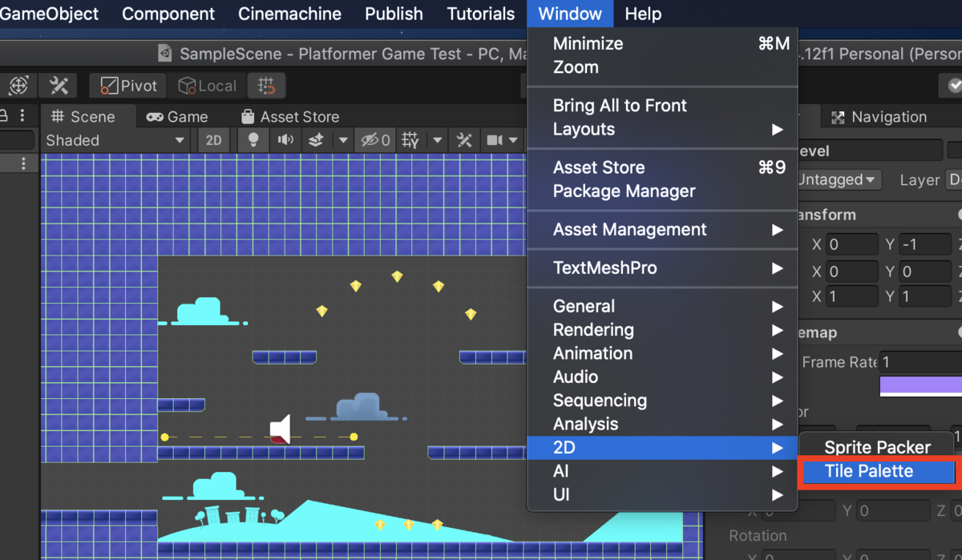The image size is (962, 560).
Task: Open the GameObject menu
Action: point(49,14)
